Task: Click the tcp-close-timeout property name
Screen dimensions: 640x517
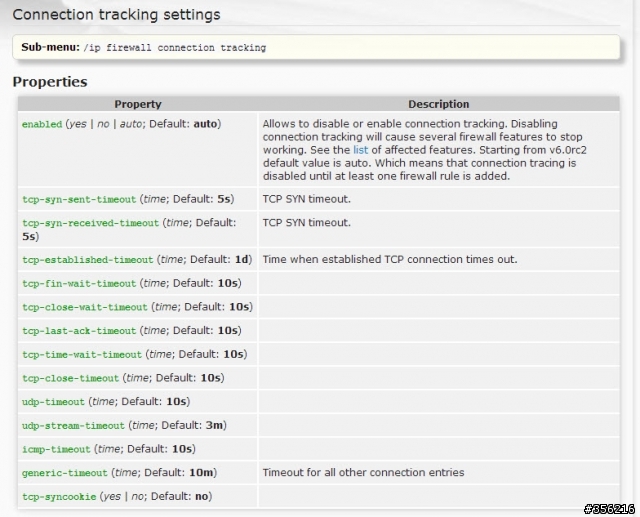Action: tap(70, 378)
